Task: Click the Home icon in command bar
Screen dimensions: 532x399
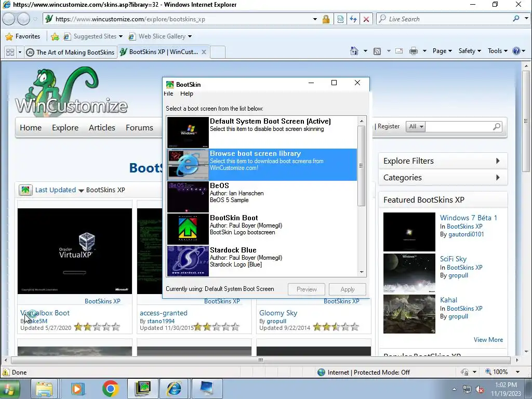Action: point(354,51)
